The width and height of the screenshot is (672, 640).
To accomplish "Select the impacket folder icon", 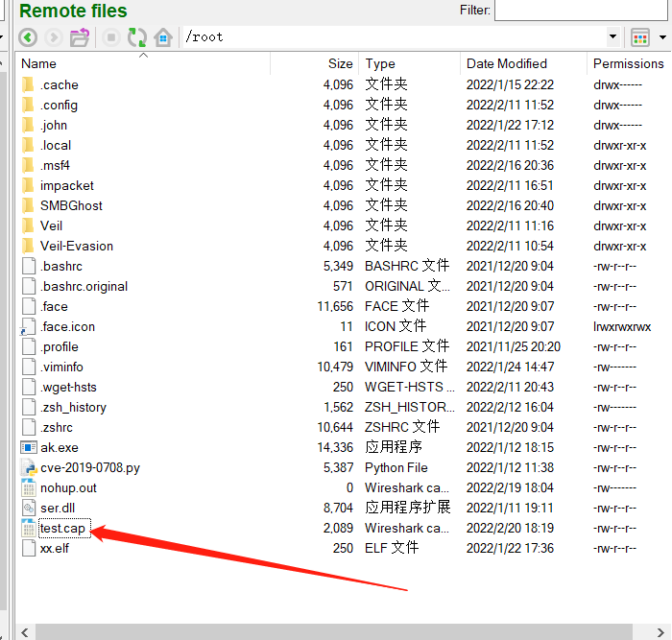I will click(x=28, y=185).
